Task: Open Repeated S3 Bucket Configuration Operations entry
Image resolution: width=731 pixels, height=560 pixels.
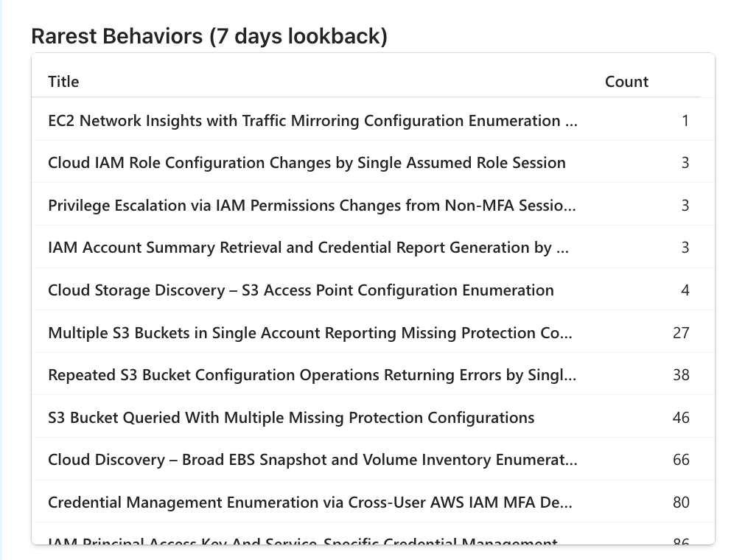Action: point(312,375)
